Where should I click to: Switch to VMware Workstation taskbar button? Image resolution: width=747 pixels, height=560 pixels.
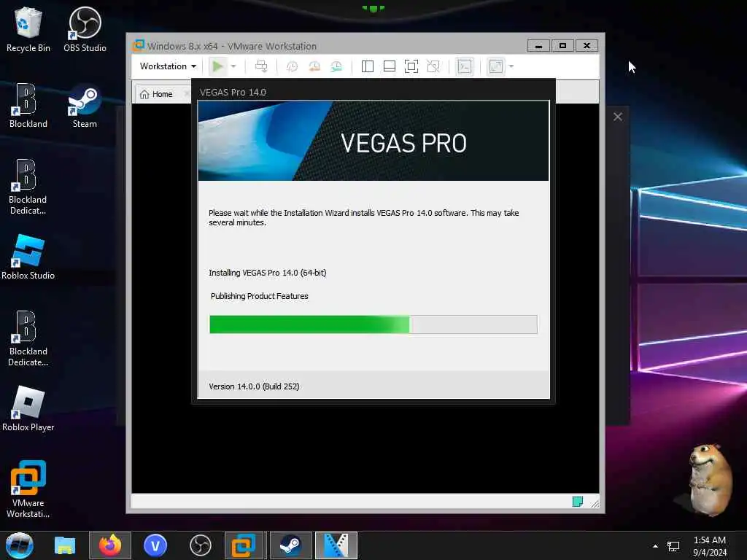(244, 545)
